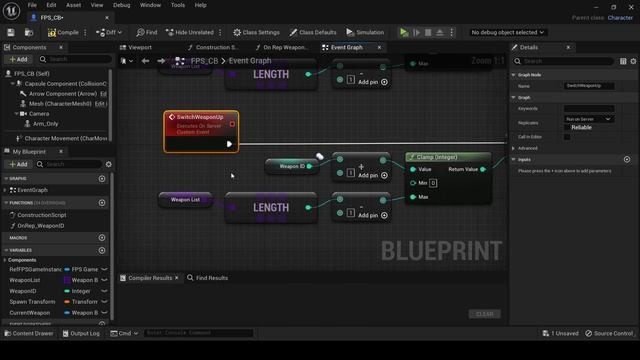Viewport: 640px width, 360px height.
Task: Click execution output pin of SwitchWeaponUp
Action: (229, 144)
